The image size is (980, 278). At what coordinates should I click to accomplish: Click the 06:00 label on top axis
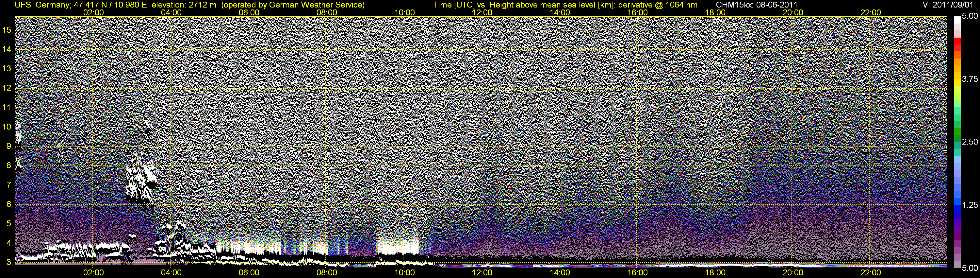pyautogui.click(x=249, y=12)
